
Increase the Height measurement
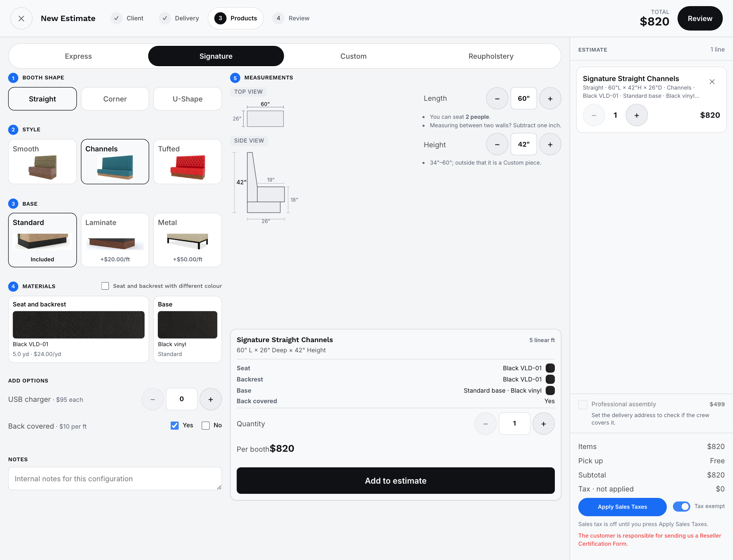tap(550, 145)
